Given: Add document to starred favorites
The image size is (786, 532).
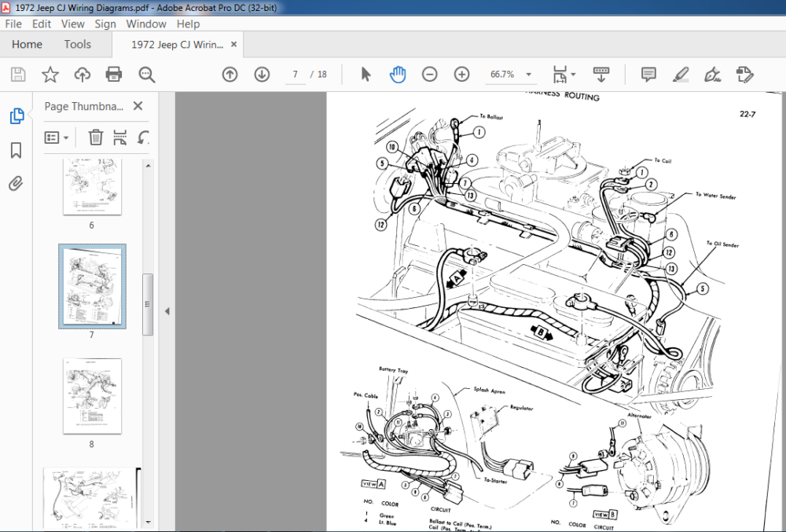Looking at the screenshot, I should pos(50,75).
